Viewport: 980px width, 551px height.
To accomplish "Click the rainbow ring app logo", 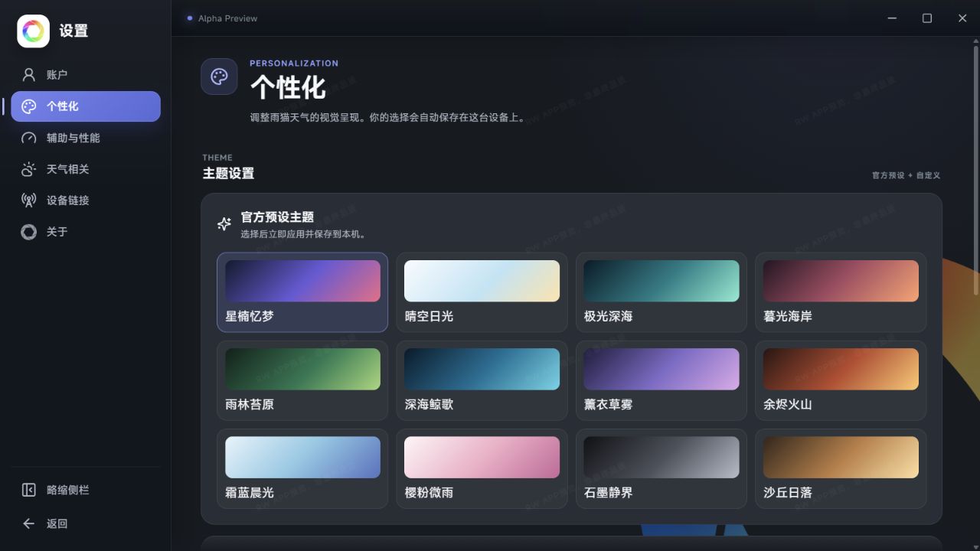I will click(x=33, y=31).
